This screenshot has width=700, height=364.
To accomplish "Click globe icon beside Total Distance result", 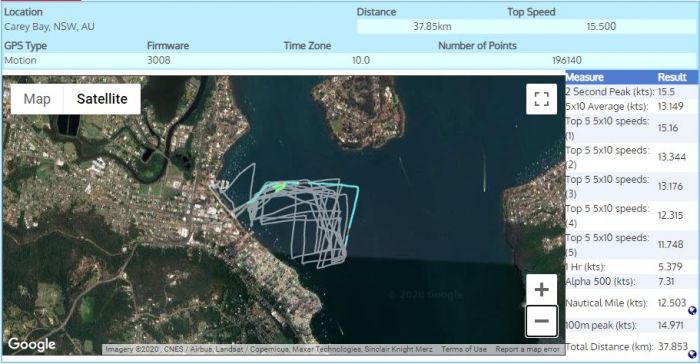I will pyautogui.click(x=692, y=354).
